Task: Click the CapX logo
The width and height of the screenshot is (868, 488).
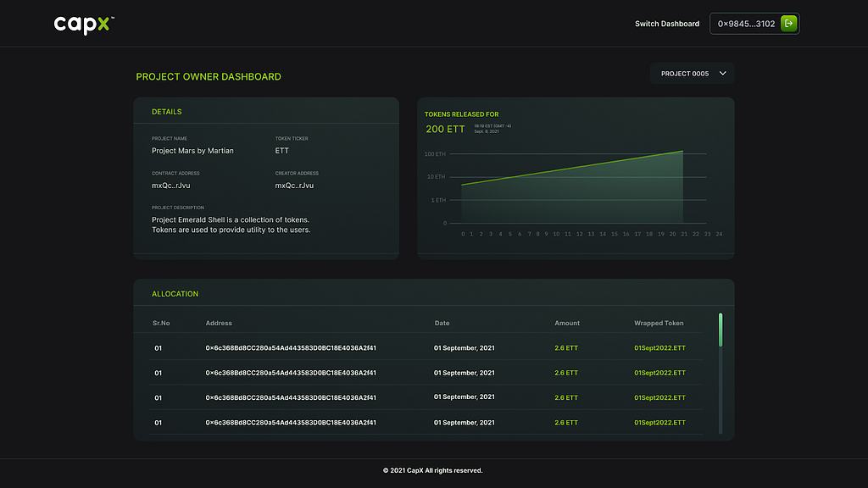Action: point(83,24)
